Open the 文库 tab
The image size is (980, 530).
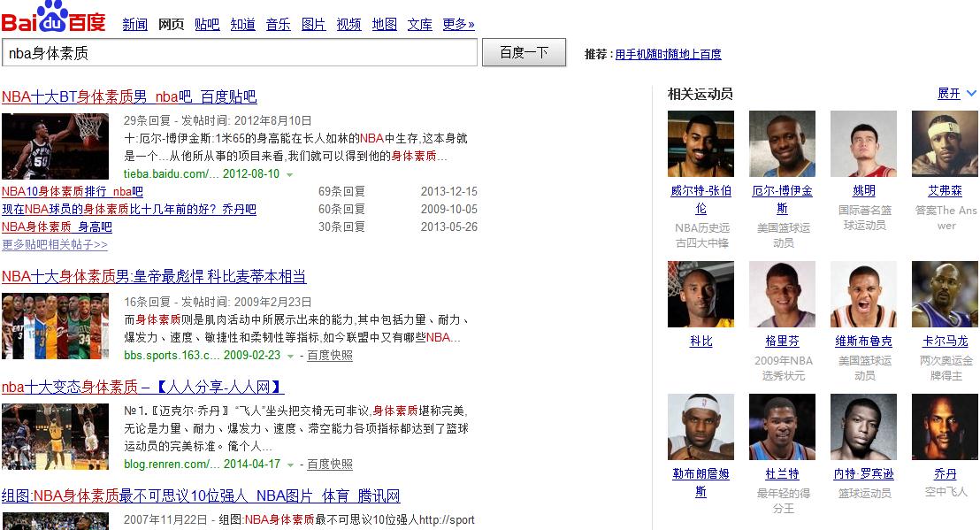pos(420,25)
